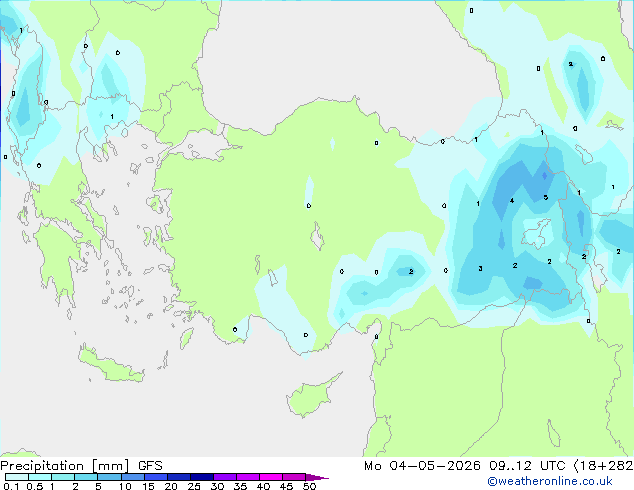Select the 5–10 mm legend color box
Image resolution: width=634 pixels, height=490 pixels.
(x=109, y=477)
